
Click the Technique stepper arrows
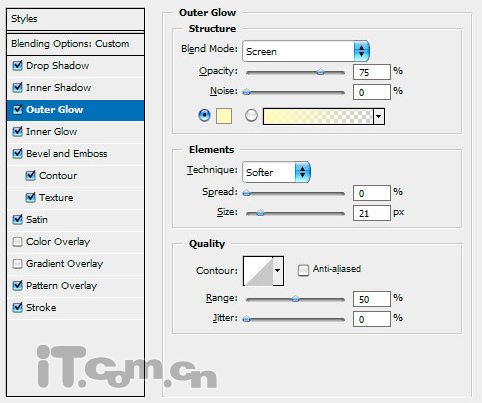coord(302,172)
